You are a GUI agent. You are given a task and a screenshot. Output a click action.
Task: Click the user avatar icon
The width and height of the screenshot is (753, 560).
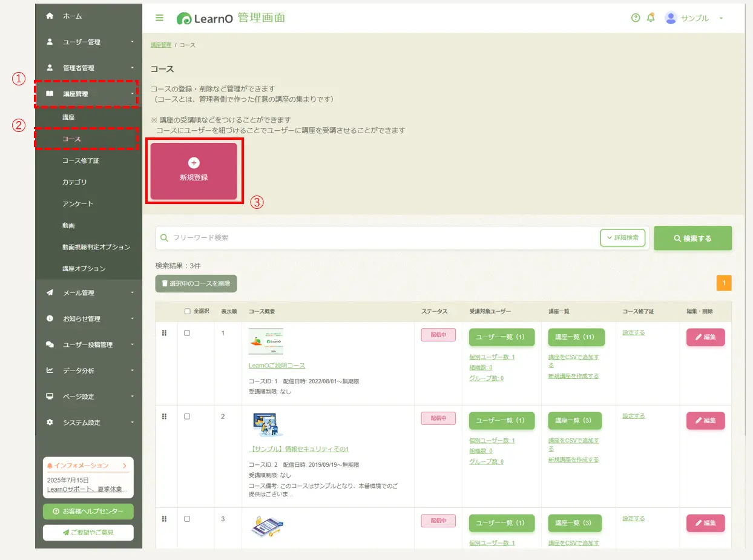click(670, 18)
